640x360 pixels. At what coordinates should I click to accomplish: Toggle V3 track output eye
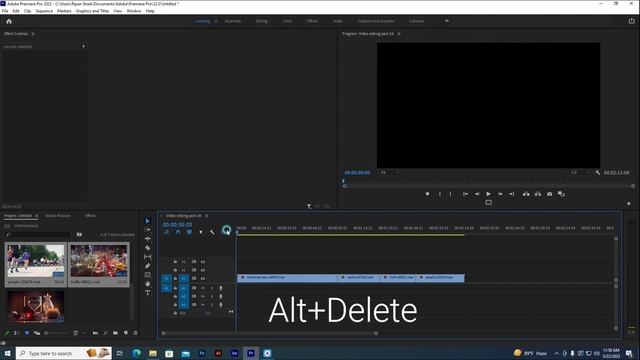(203, 262)
